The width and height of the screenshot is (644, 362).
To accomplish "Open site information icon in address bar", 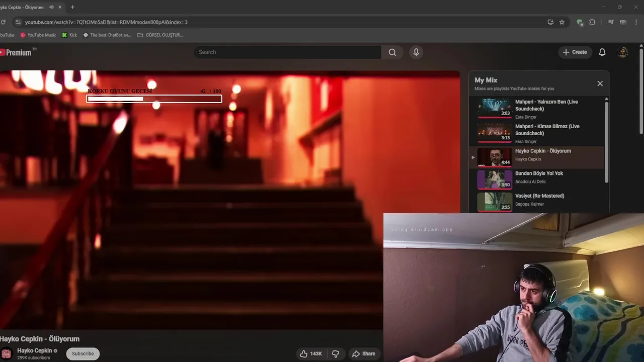I will tap(18, 22).
